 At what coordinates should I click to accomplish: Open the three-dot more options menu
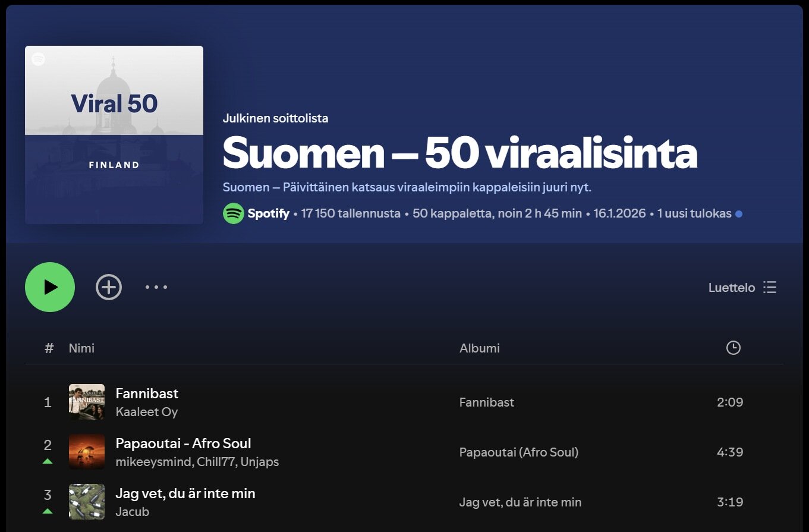(x=156, y=287)
